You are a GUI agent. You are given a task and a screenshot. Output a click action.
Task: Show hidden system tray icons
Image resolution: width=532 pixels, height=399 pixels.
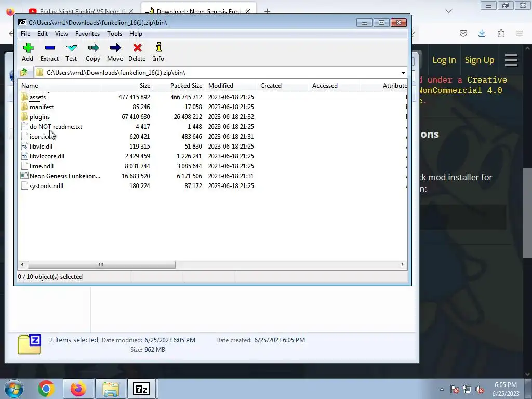click(442, 389)
